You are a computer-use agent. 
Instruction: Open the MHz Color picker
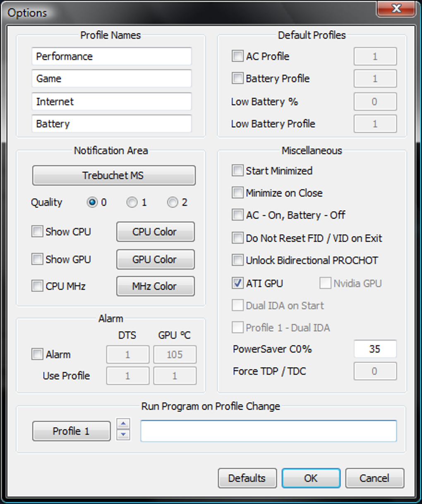click(x=155, y=286)
